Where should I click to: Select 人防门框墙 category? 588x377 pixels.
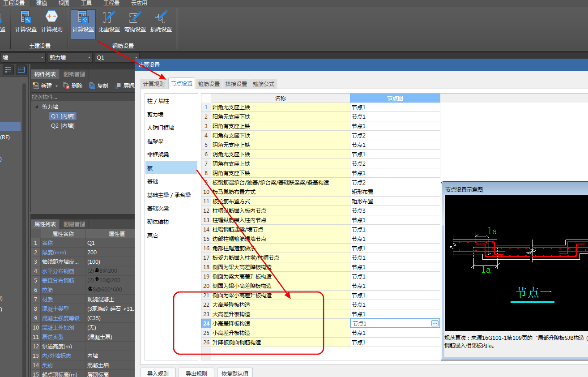(171, 128)
